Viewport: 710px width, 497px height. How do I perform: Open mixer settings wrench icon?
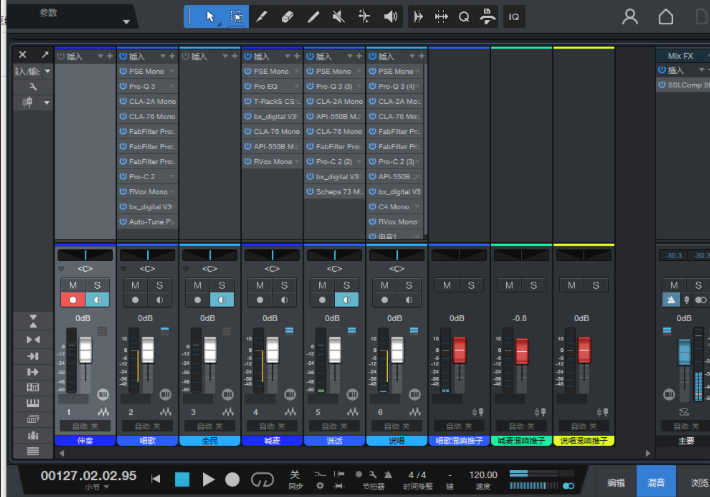pos(33,86)
